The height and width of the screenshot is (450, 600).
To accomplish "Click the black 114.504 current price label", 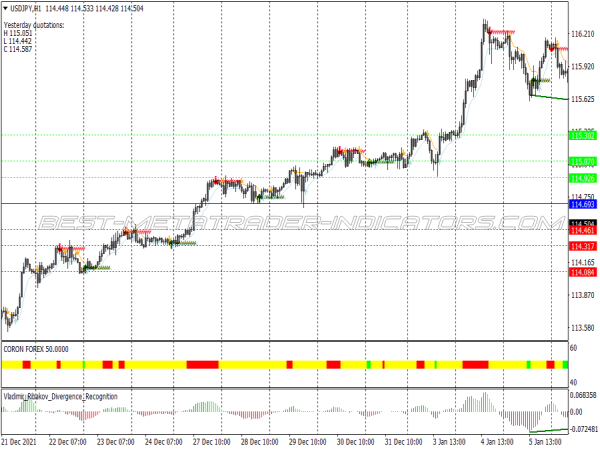I will coord(582,222).
